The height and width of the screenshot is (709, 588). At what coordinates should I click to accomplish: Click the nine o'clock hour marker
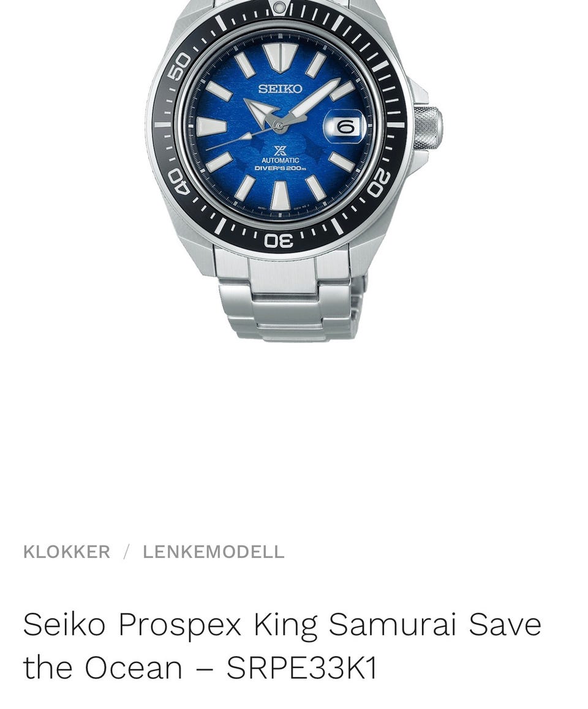pos(211,126)
